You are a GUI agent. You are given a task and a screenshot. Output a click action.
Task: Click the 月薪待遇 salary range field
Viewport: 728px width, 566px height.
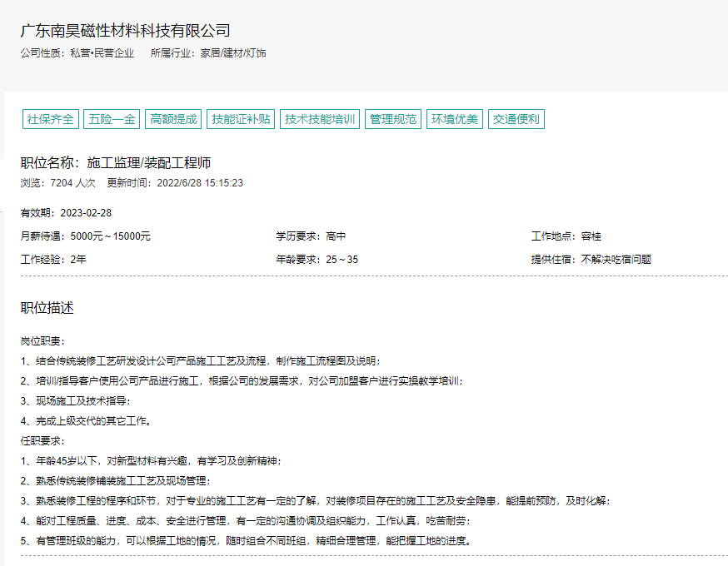click(x=86, y=236)
